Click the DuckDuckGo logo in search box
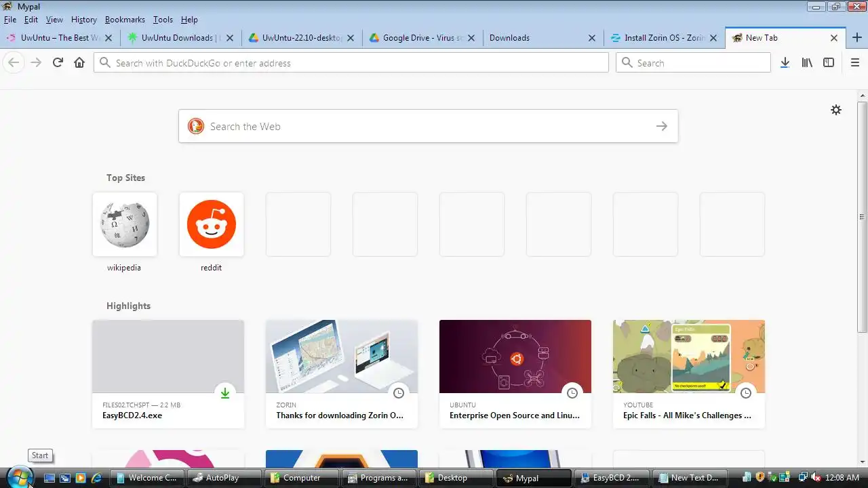This screenshot has width=868, height=488. tap(196, 126)
